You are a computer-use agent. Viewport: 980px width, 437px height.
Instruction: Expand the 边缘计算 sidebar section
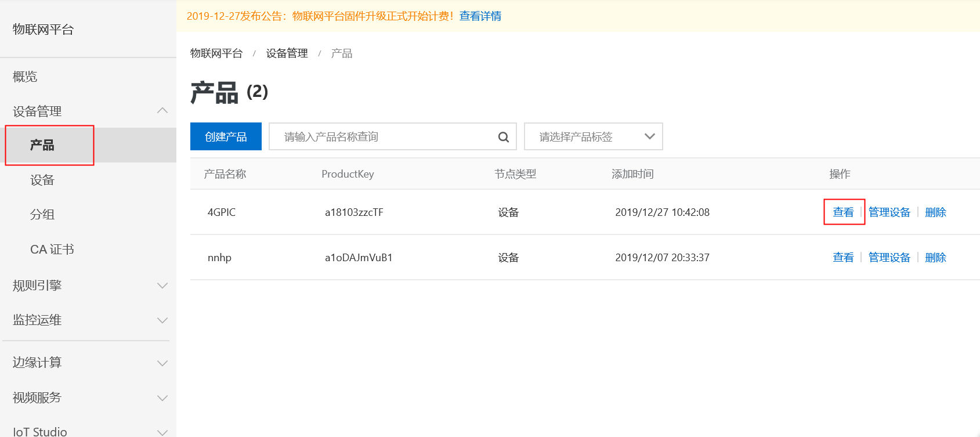click(162, 363)
